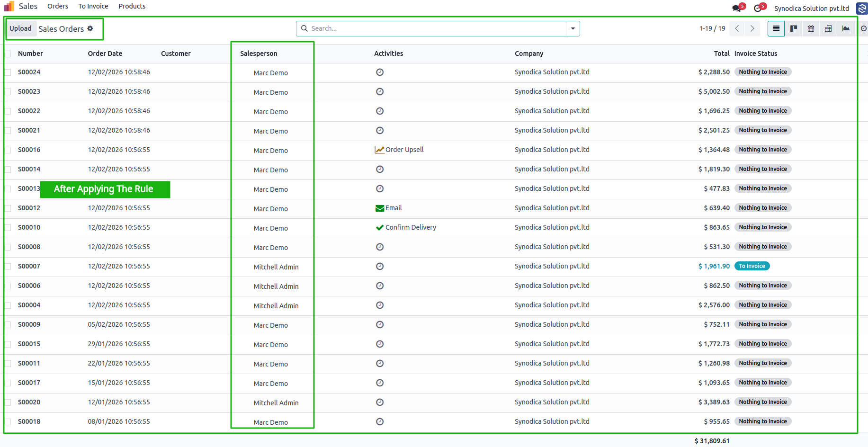
Task: Sort by the Total column header
Action: coord(722,54)
